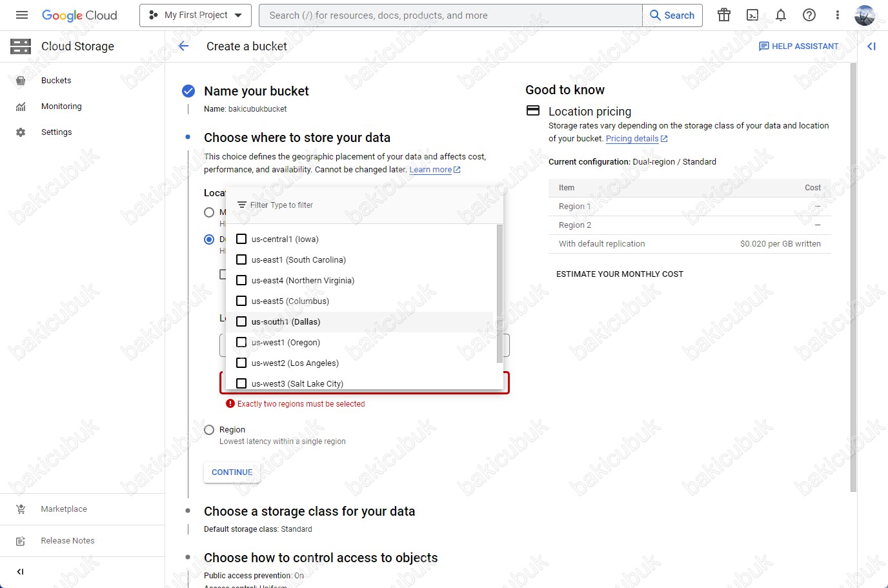
Task: Collapse the right help side panel
Action: click(x=872, y=46)
